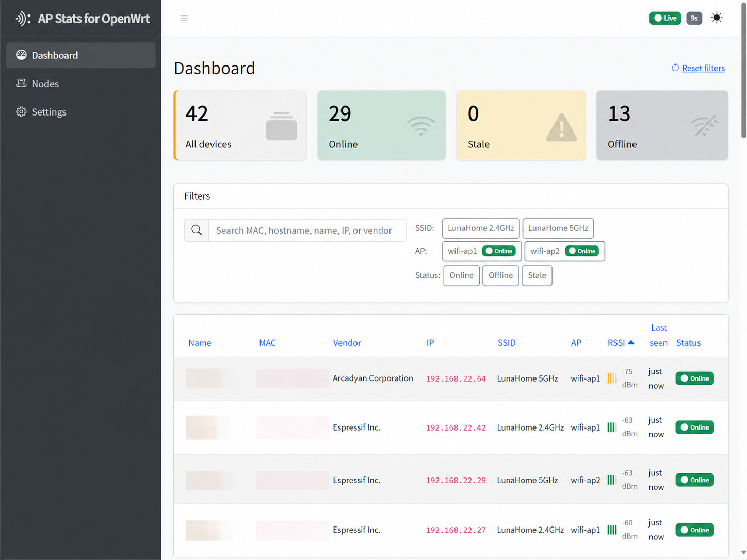Toggle the Live refresh indicator
Image resolution: width=747 pixels, height=560 pixels.
(x=665, y=18)
